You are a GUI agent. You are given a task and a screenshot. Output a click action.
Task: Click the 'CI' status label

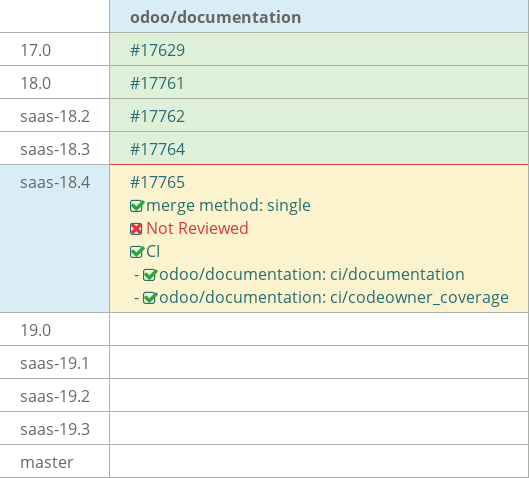click(153, 252)
